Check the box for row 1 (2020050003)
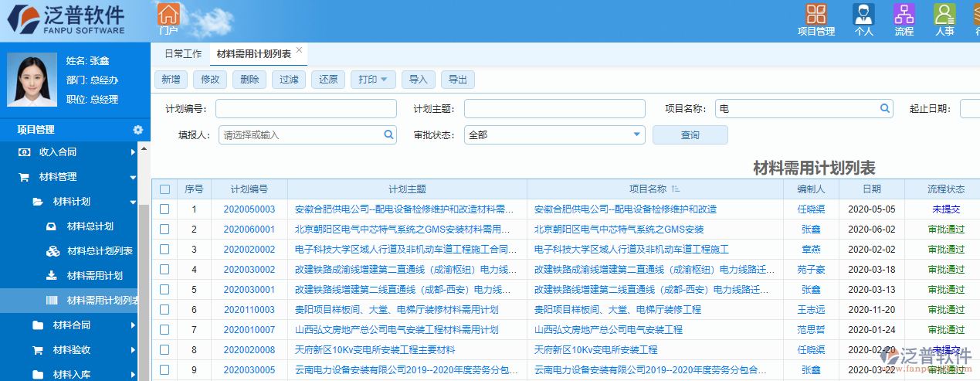Viewport: 980px width, 381px height. pyautogui.click(x=164, y=209)
